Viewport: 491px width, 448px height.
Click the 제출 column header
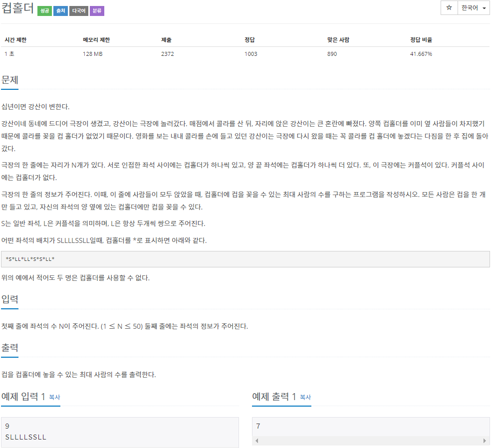(166, 40)
